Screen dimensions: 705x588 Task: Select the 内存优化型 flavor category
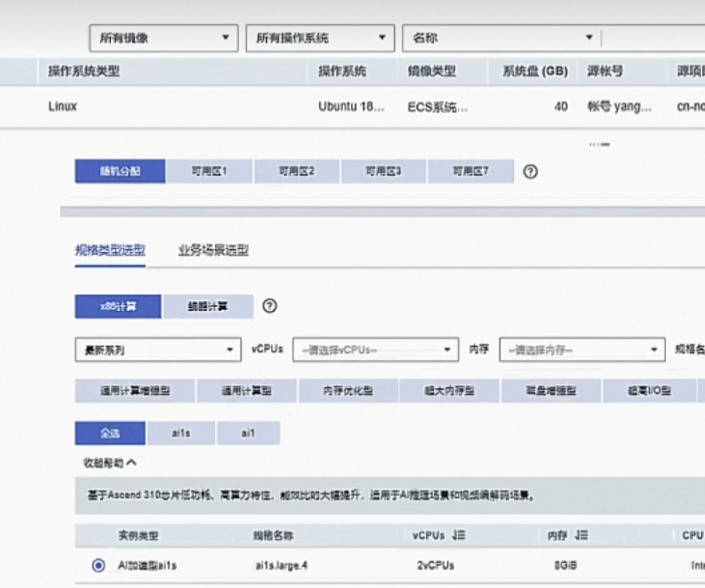348,391
